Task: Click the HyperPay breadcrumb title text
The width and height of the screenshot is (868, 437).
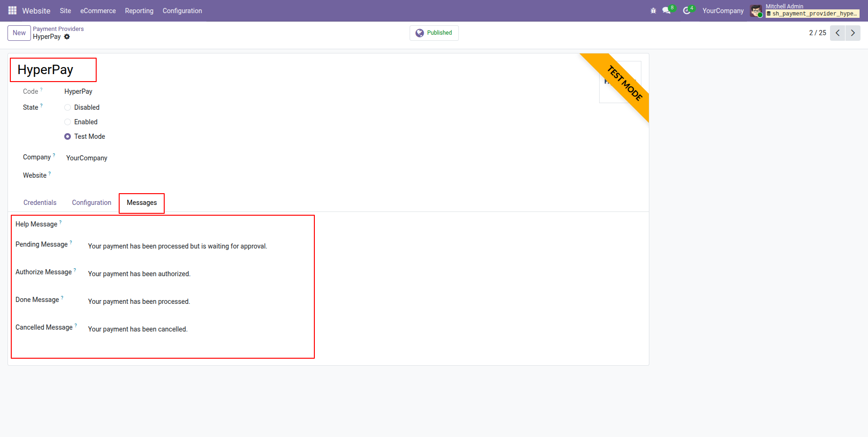Action: (47, 37)
